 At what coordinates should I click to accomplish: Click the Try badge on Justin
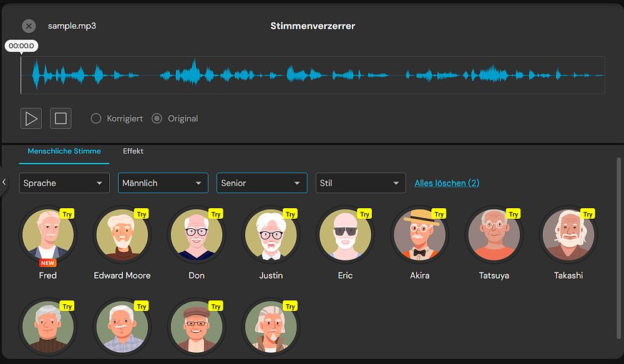pyautogui.click(x=290, y=214)
